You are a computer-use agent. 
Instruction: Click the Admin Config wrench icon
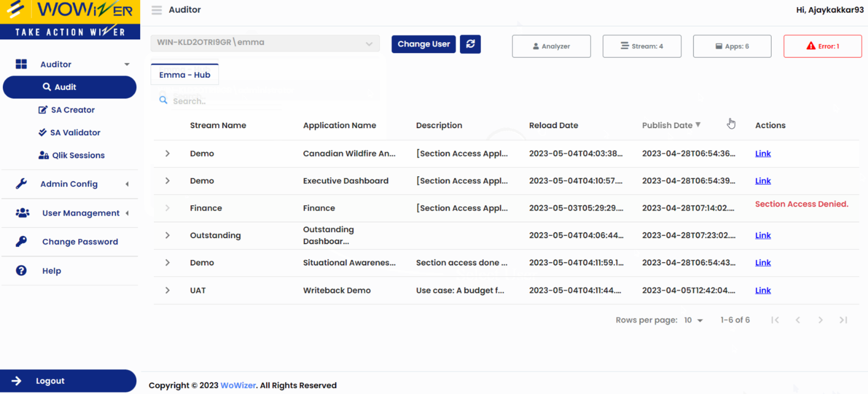click(21, 184)
